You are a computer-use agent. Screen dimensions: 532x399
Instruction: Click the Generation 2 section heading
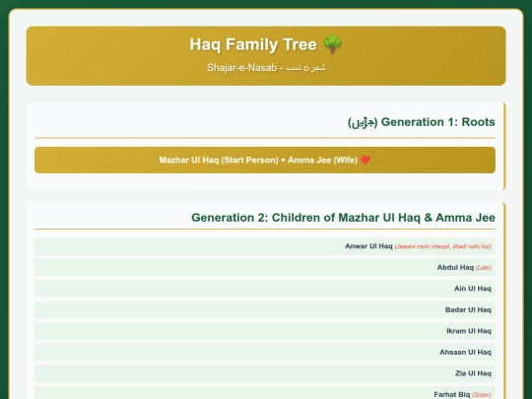point(344,218)
